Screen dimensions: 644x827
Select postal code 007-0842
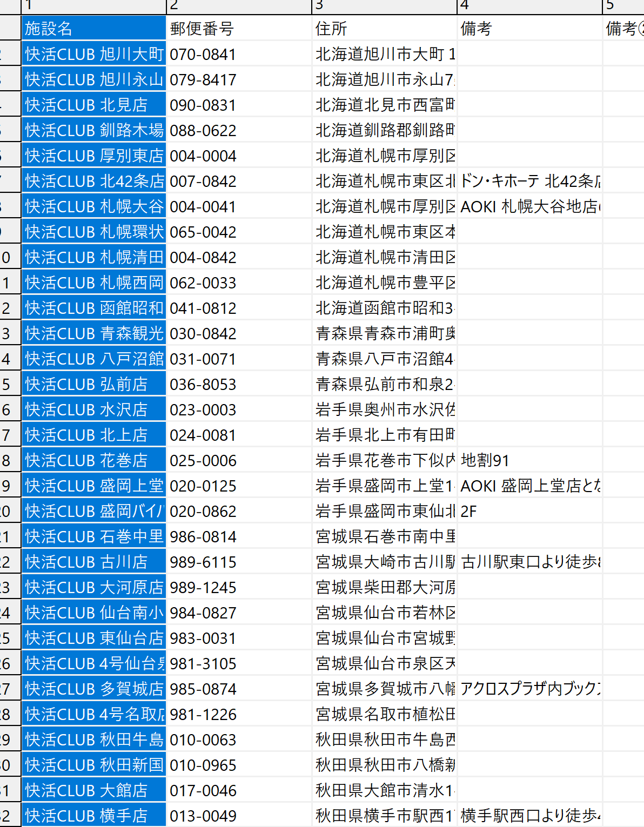click(239, 180)
